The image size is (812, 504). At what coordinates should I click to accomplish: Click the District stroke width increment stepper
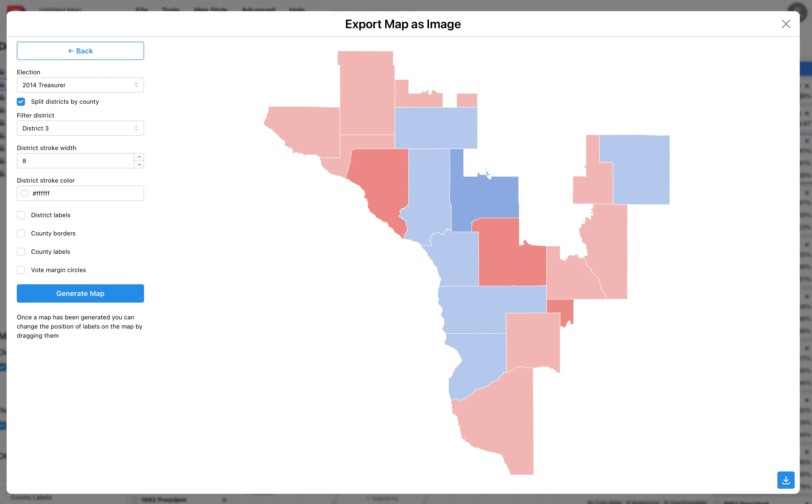pos(139,157)
